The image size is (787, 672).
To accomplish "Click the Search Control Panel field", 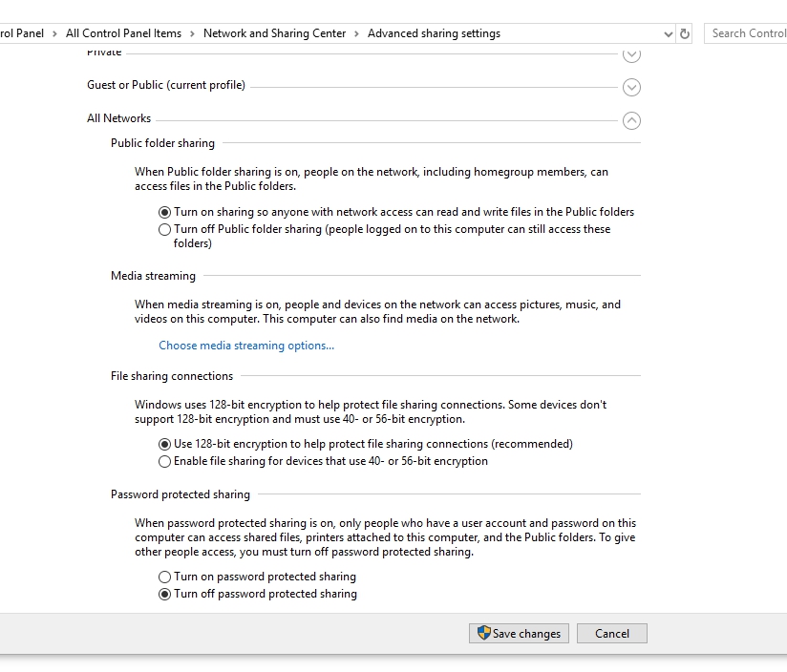I will pos(745,33).
